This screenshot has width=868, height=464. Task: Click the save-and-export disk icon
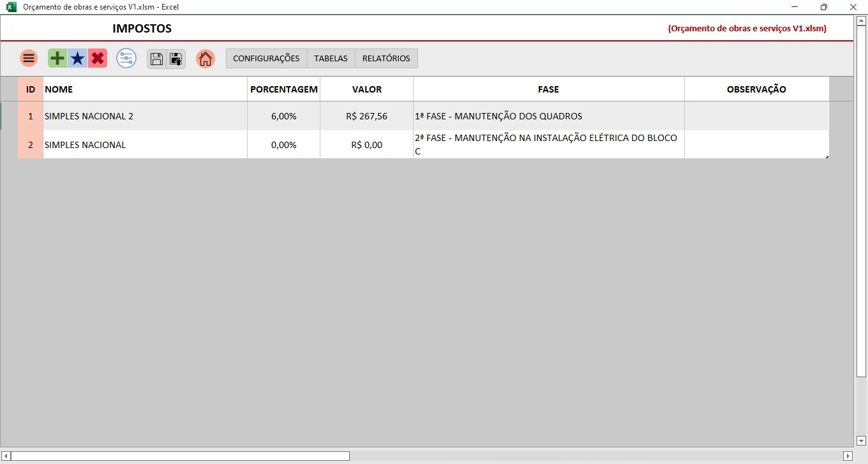176,59
